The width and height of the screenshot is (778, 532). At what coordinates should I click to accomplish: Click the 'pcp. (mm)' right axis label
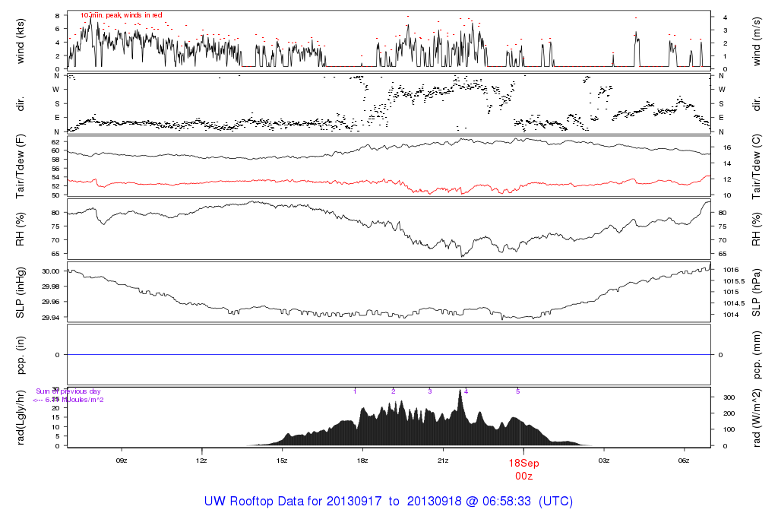pyautogui.click(x=757, y=355)
